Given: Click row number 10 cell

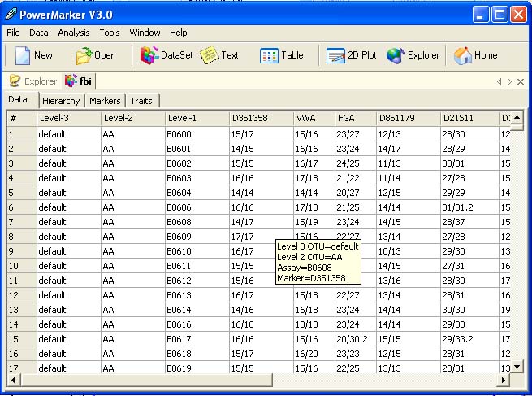Looking at the screenshot, I should pyautogui.click(x=22, y=266).
